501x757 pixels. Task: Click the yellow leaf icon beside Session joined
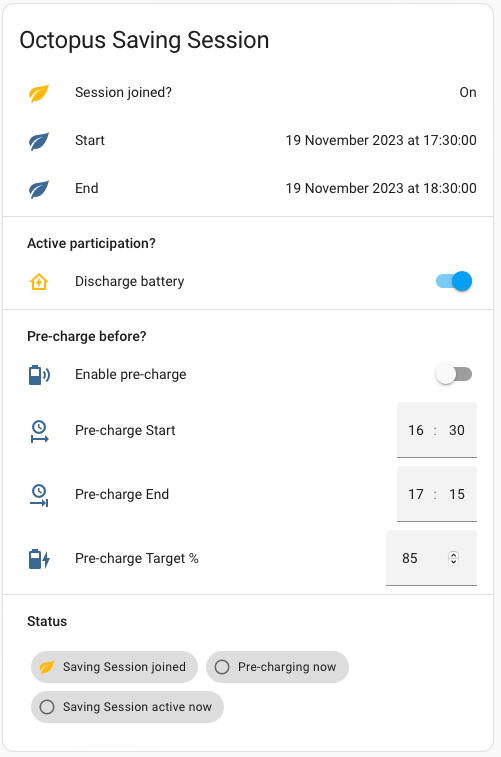click(39, 93)
